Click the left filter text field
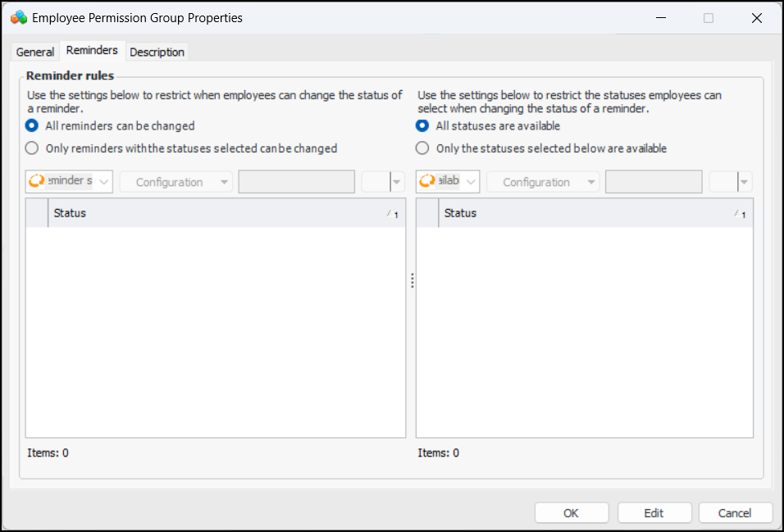 [296, 182]
